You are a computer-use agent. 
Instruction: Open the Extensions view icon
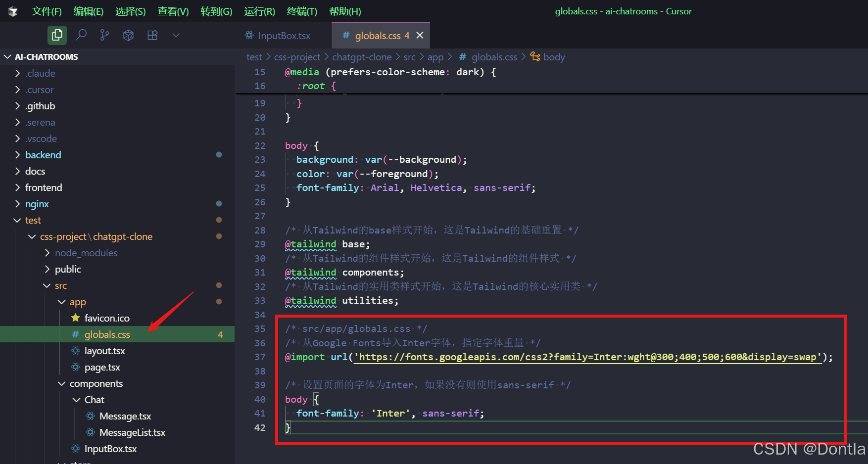coord(152,35)
